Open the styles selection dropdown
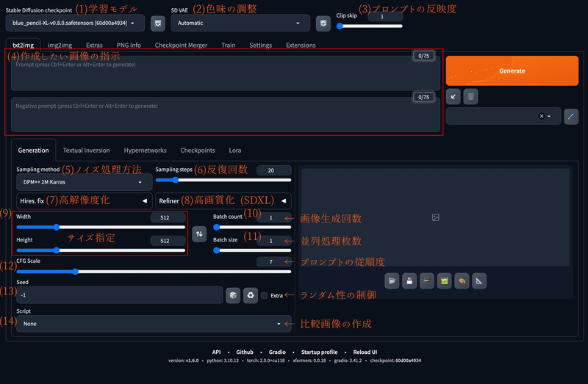This screenshot has height=384, width=588. pyautogui.click(x=503, y=116)
